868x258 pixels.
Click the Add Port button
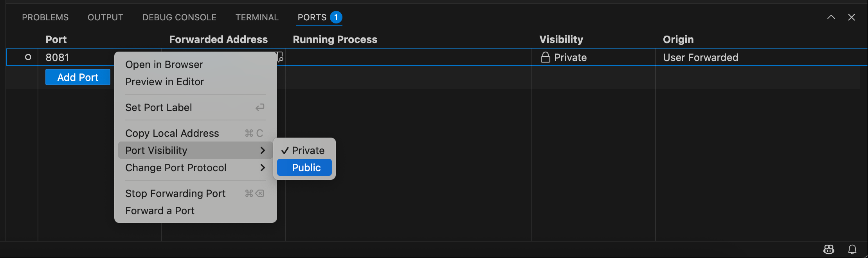[78, 77]
